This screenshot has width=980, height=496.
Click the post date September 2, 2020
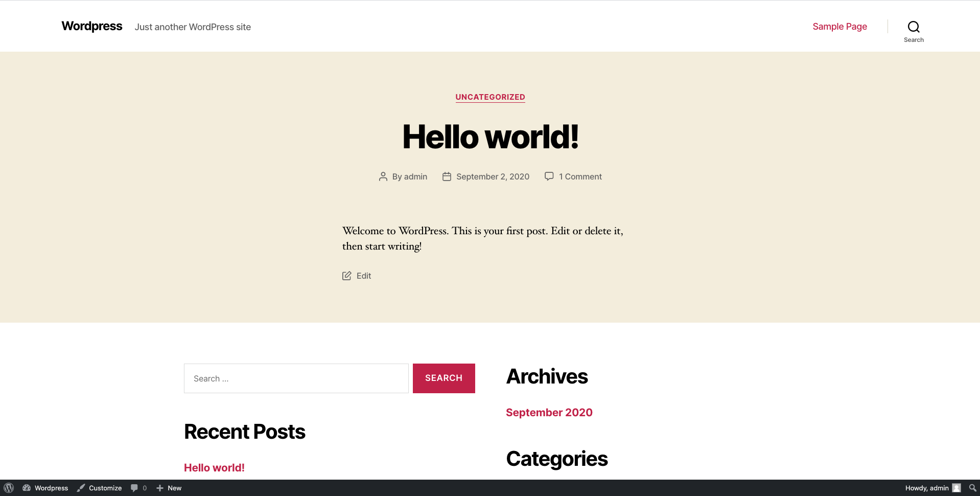pos(493,176)
